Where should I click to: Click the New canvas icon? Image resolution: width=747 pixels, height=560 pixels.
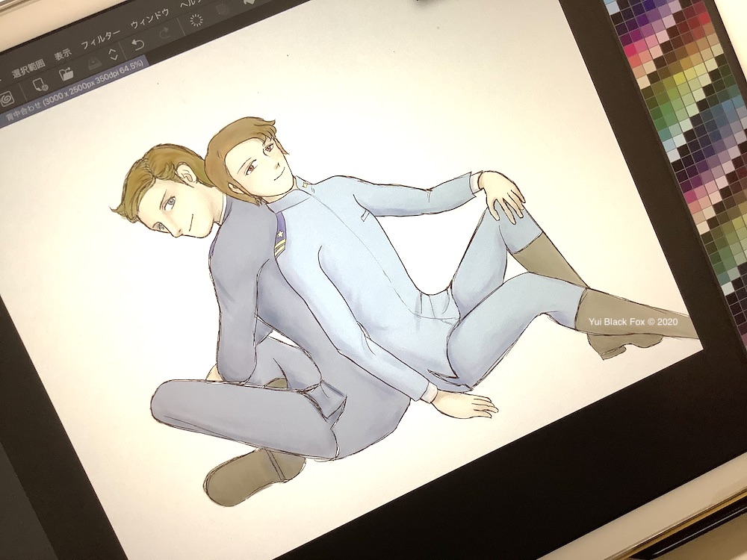[40, 84]
